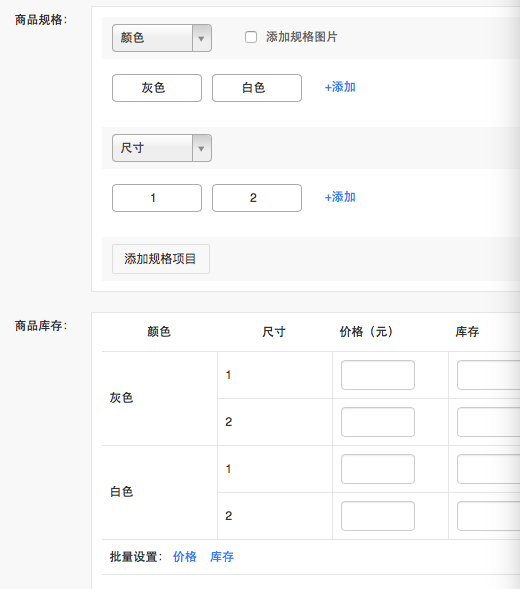The height and width of the screenshot is (589, 520).
Task: Enable the 添加规格图片 checkbox
Action: (x=251, y=37)
